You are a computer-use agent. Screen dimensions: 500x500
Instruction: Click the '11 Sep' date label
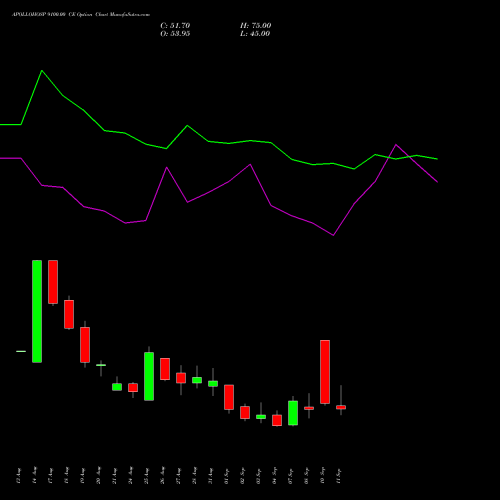click(339, 475)
